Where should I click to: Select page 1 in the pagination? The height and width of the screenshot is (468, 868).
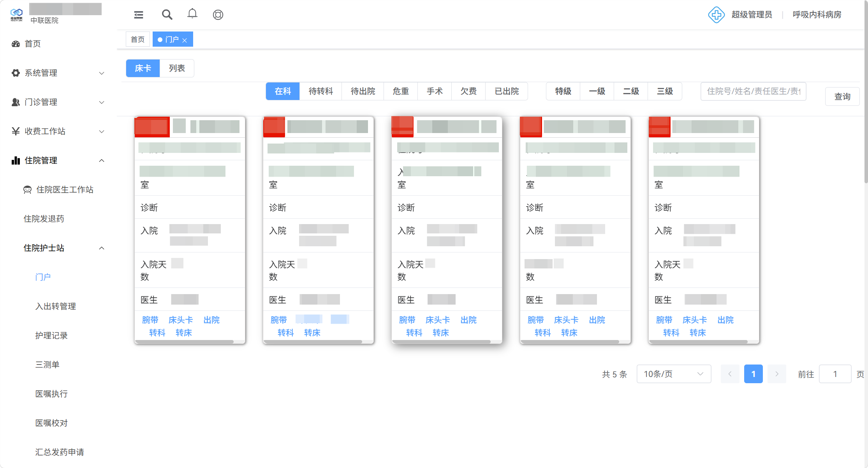[x=753, y=374]
